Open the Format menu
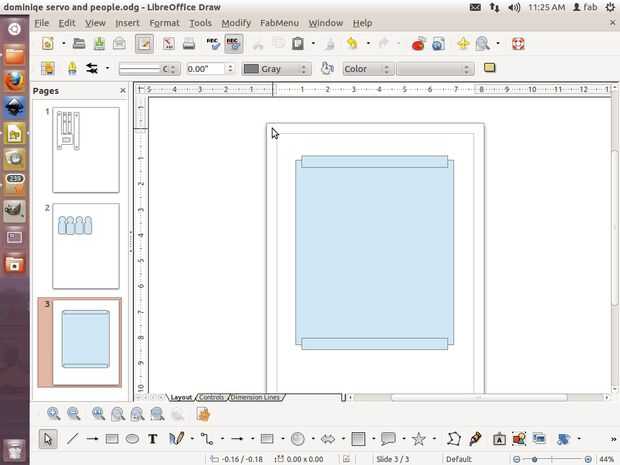The width and height of the screenshot is (620, 465). pyautogui.click(x=164, y=22)
